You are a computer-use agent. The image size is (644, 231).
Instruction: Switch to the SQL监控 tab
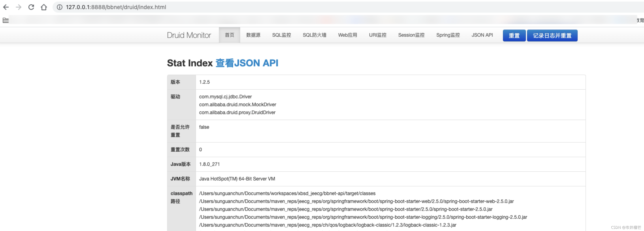point(281,35)
